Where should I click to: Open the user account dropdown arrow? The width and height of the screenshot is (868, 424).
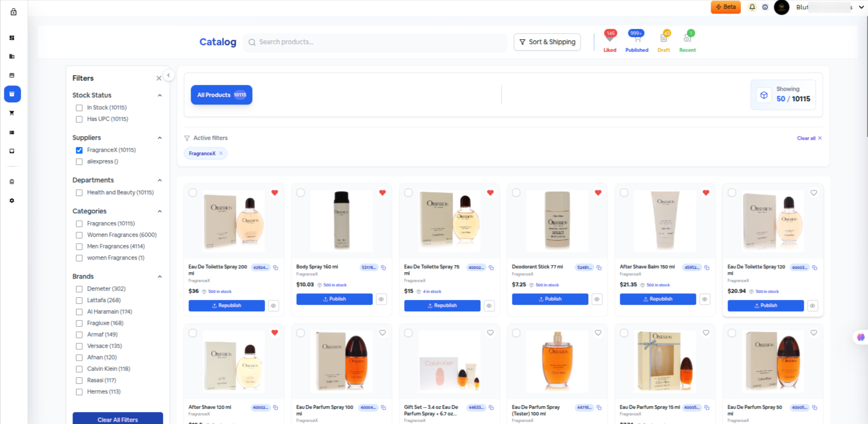pos(861,7)
